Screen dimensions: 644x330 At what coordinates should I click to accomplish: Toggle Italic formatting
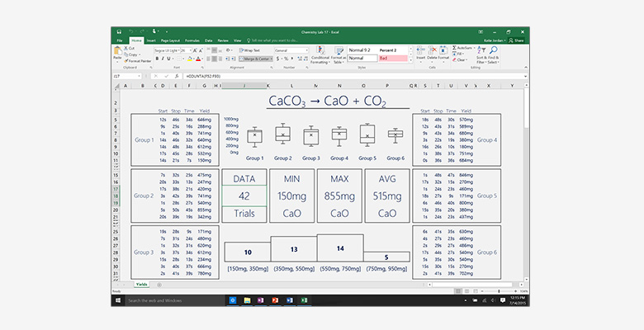point(164,59)
